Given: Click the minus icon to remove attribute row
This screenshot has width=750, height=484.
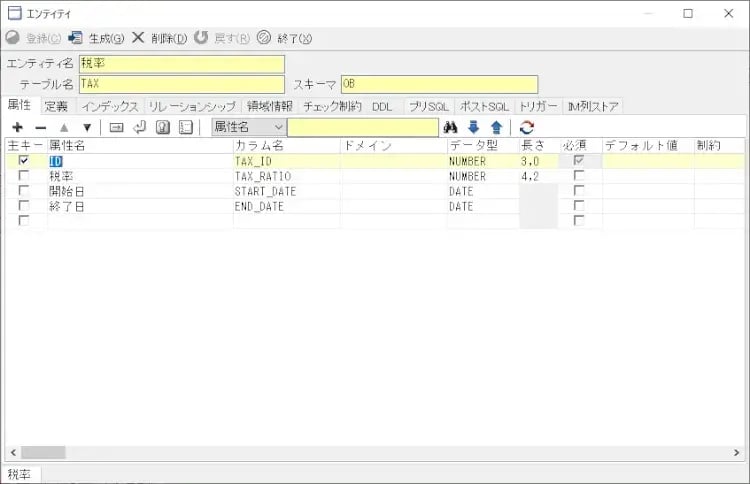Looking at the screenshot, I should coord(40,127).
